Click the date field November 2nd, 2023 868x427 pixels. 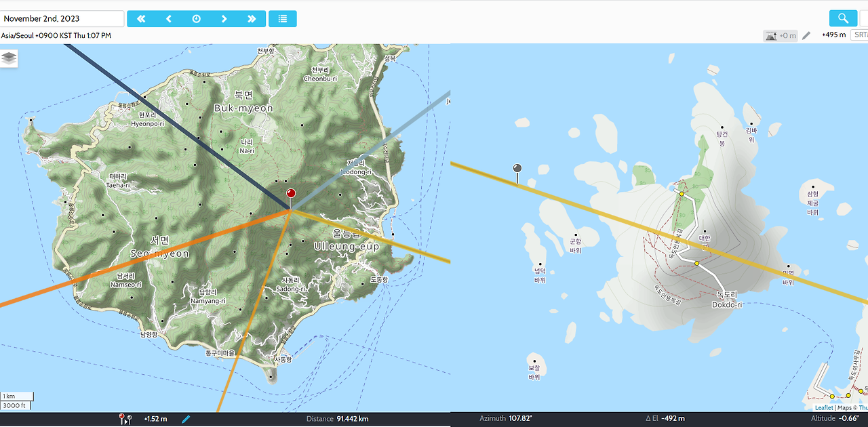point(62,19)
